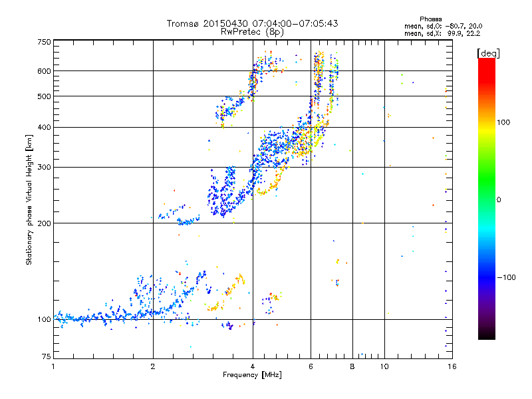
Task: Click the y-axis '600' tick label
Action: point(44,71)
